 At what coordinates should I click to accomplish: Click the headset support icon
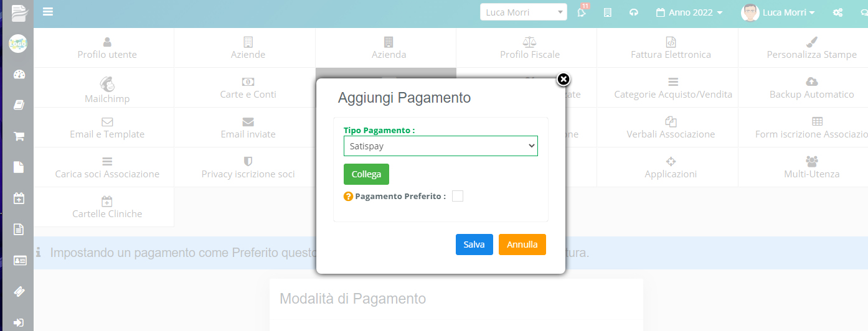(634, 12)
